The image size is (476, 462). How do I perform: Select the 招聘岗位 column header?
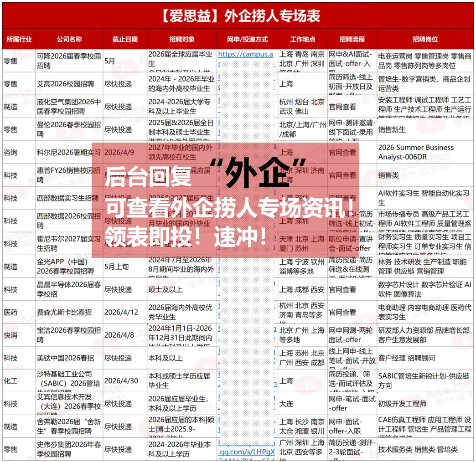425,39
